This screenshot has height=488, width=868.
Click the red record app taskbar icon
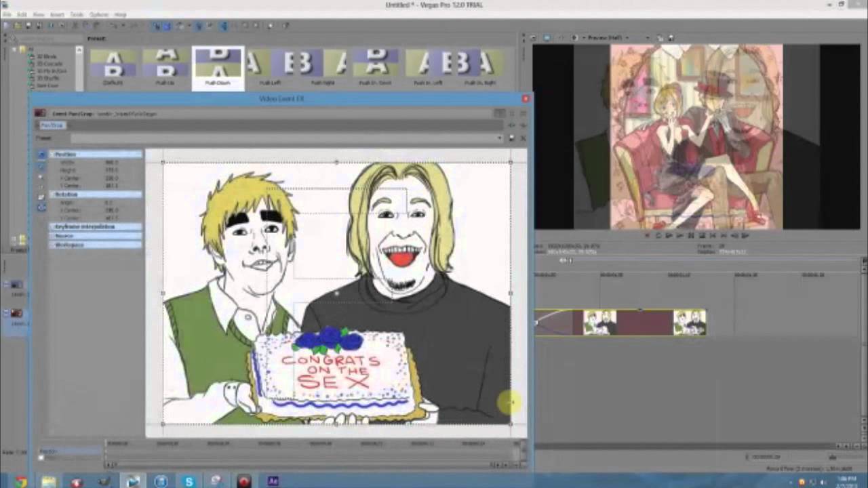point(244,481)
